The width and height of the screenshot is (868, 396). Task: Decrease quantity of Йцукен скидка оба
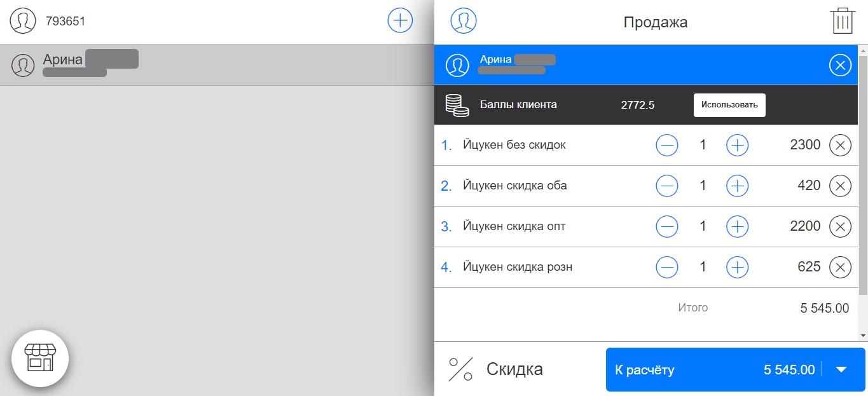tap(667, 186)
